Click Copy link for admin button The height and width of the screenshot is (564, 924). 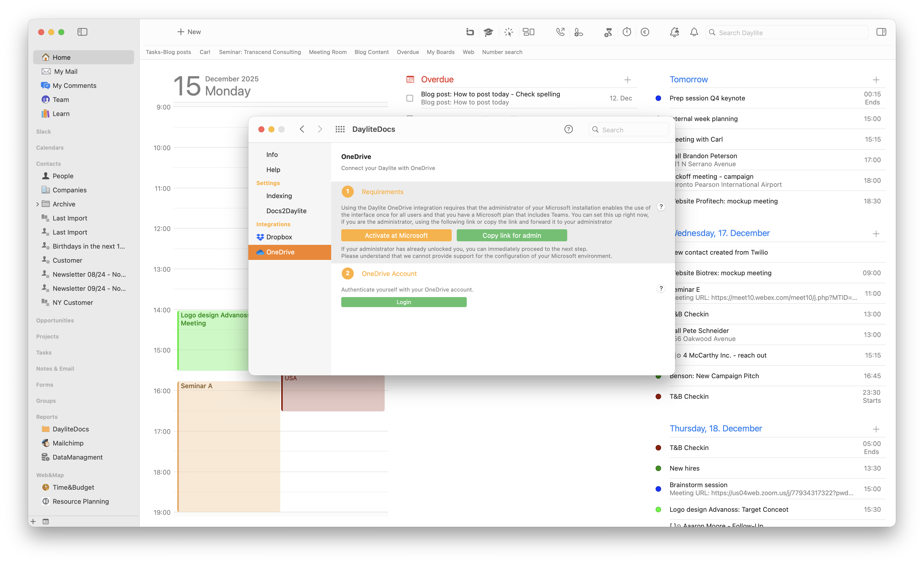511,236
